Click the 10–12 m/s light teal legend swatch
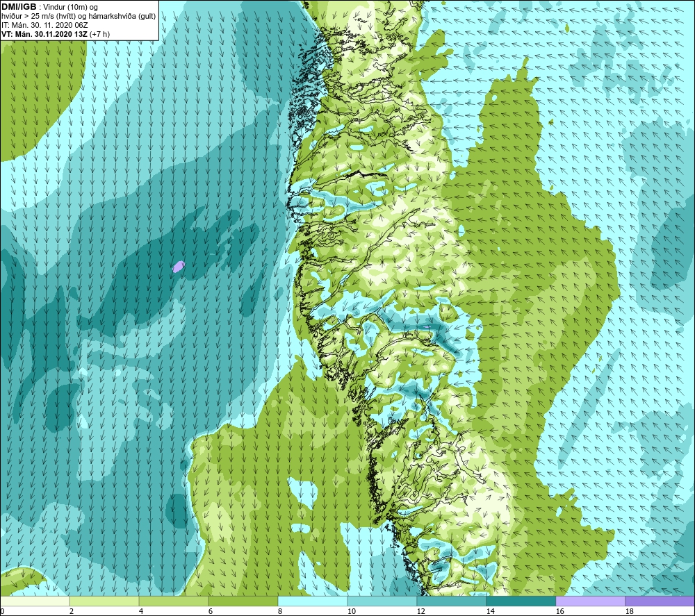The image size is (695, 616). [382, 601]
